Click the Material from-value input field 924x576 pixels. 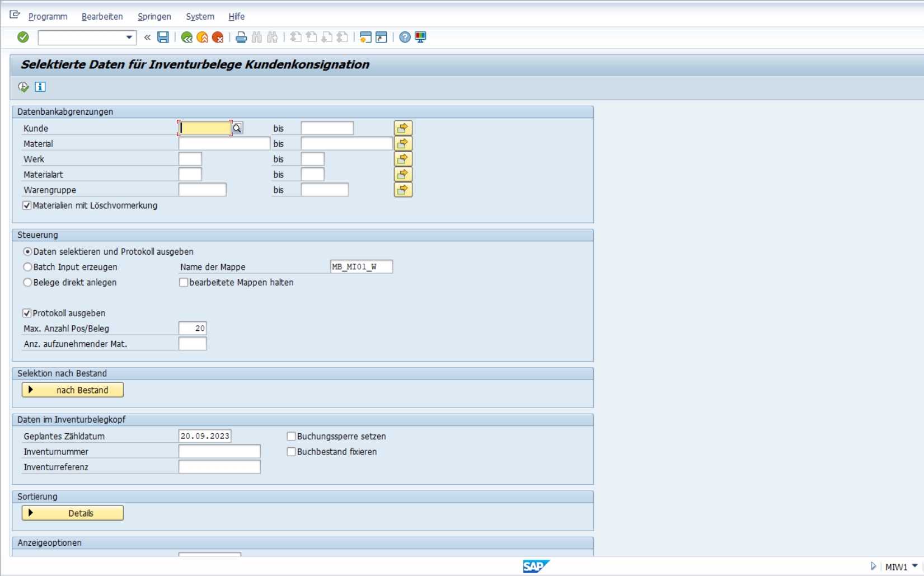[x=224, y=144]
